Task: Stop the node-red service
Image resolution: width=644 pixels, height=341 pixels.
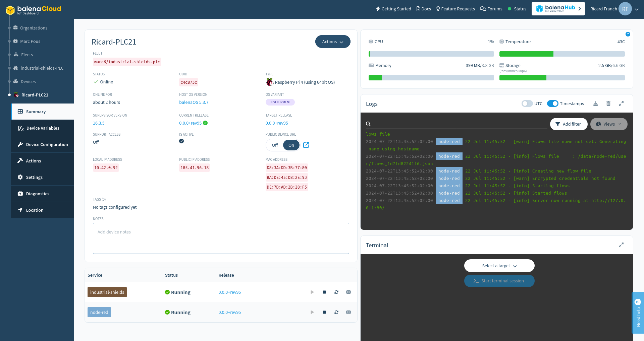Action: (x=324, y=312)
